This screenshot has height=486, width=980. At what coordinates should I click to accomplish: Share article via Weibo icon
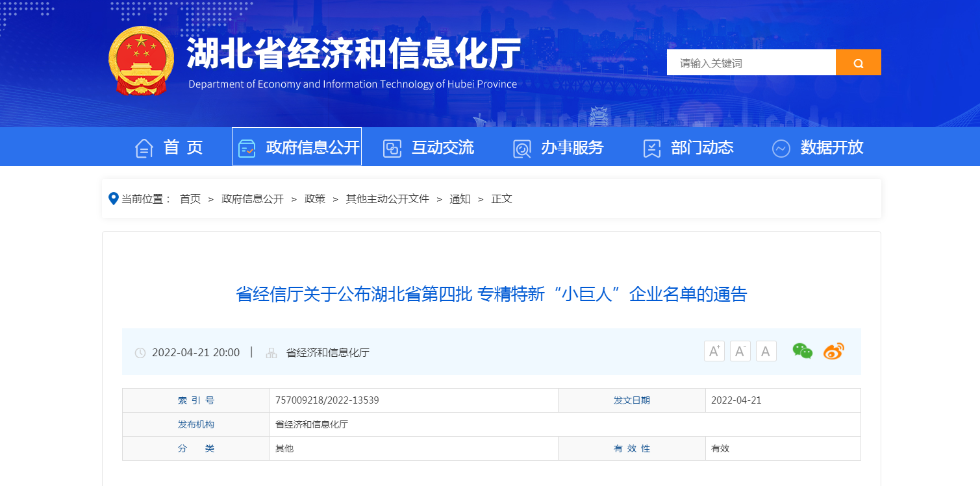click(x=833, y=351)
